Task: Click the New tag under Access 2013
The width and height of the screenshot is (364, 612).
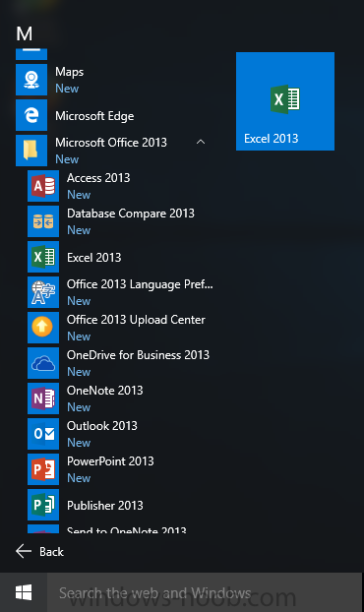Action: [x=79, y=195]
